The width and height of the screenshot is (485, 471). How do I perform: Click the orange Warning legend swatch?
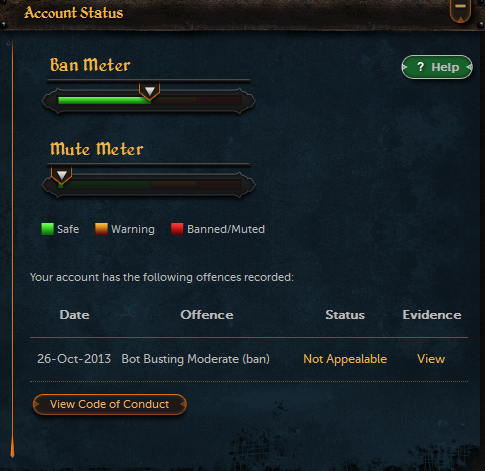tap(101, 229)
